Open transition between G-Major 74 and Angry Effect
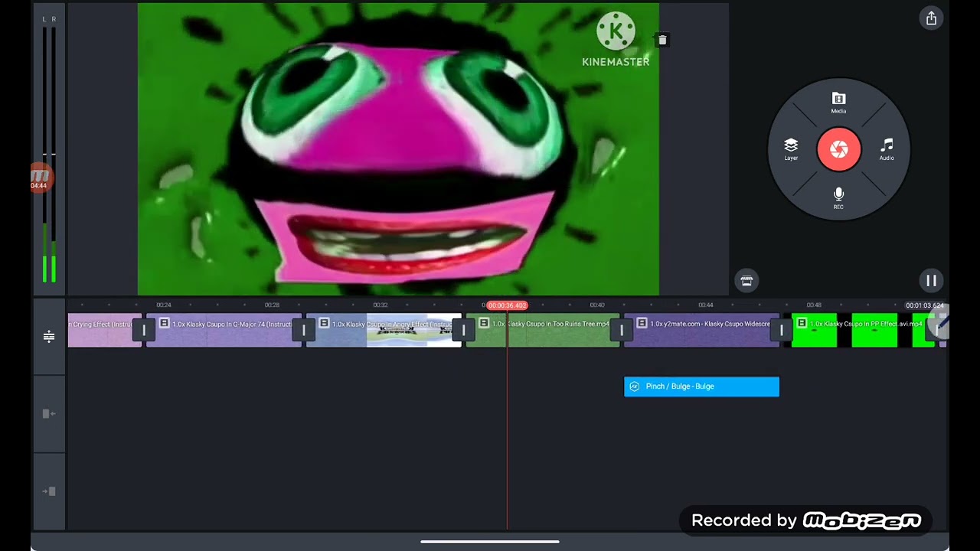 pos(304,331)
